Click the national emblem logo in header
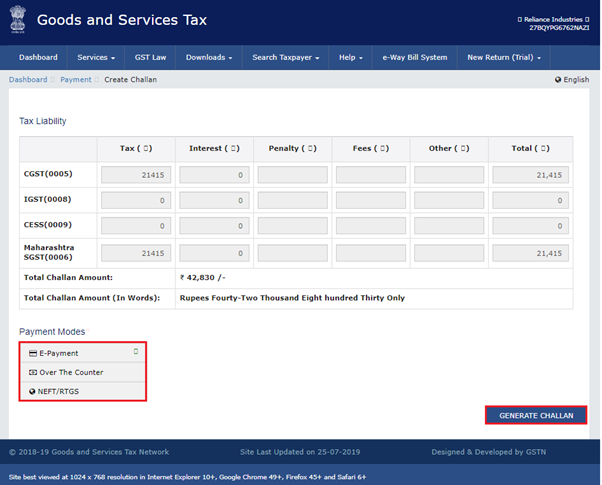Viewport: 602px width, 485px height. [18, 21]
